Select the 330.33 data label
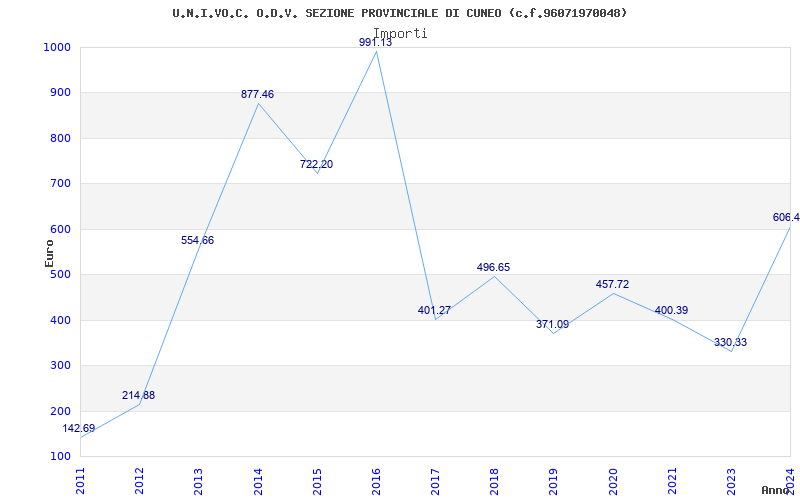The height and width of the screenshot is (500, 800). pyautogui.click(x=730, y=342)
